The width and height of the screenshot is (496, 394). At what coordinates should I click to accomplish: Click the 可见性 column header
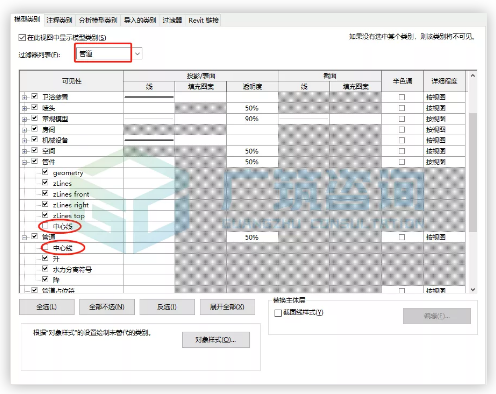click(x=71, y=81)
